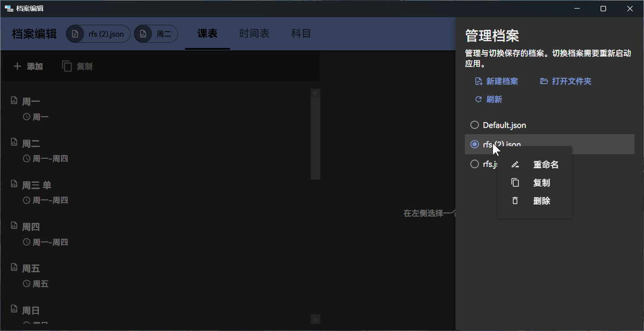Choose 删除 from the context menu

(541, 201)
